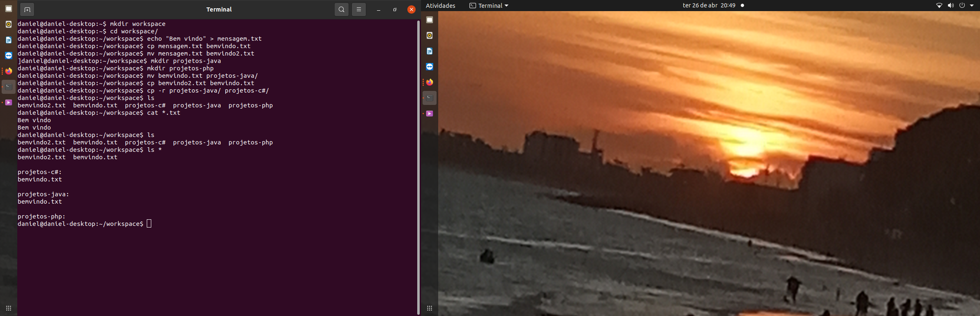Screen dimensions: 980x316
Task: Click the terminal cursor at the last prompt
Action: (x=149, y=223)
